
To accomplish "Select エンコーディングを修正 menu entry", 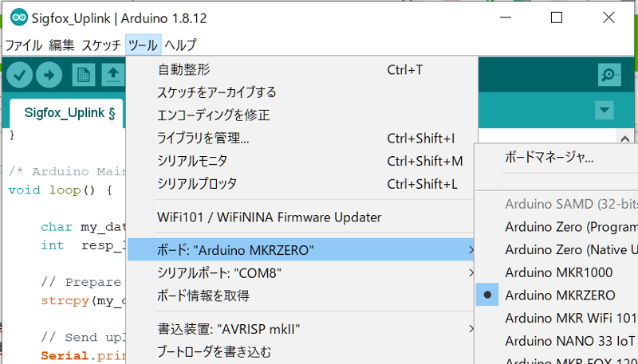I will 301,115.
